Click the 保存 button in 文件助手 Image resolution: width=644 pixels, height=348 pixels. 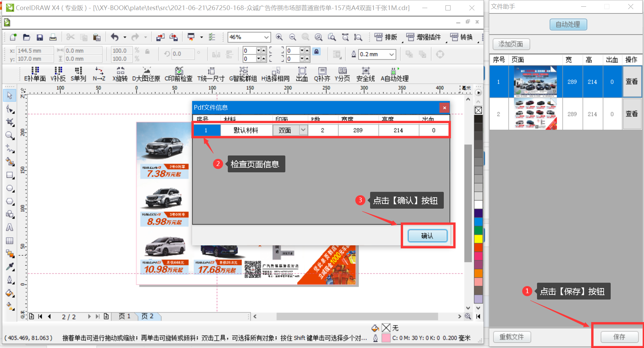coord(619,337)
